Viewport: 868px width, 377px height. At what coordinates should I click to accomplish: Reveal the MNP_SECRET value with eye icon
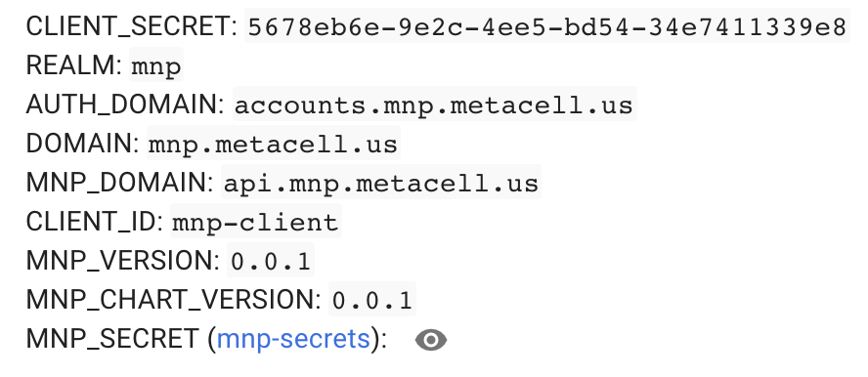point(431,340)
